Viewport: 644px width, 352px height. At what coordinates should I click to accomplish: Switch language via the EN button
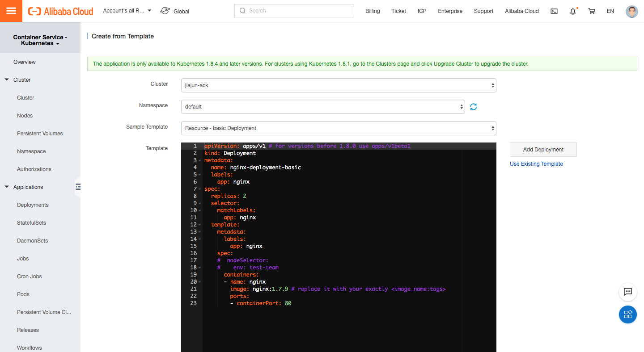coord(610,11)
